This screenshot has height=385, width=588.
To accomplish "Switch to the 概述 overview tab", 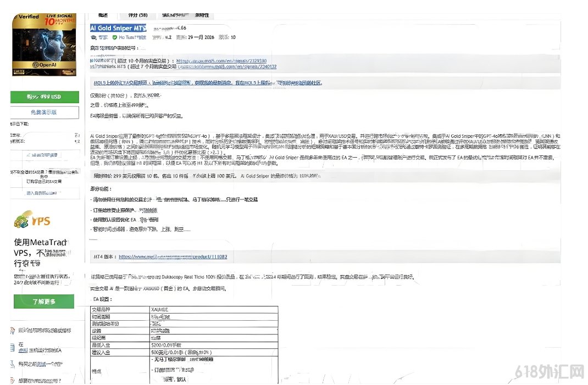I will [x=103, y=15].
